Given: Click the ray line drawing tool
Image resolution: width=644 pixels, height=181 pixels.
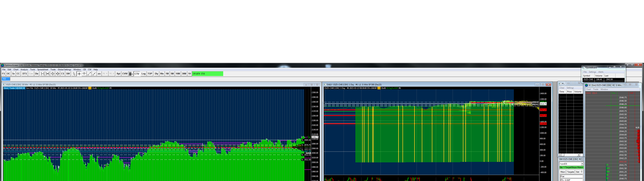Looking at the screenshot, I should (x=94, y=74).
